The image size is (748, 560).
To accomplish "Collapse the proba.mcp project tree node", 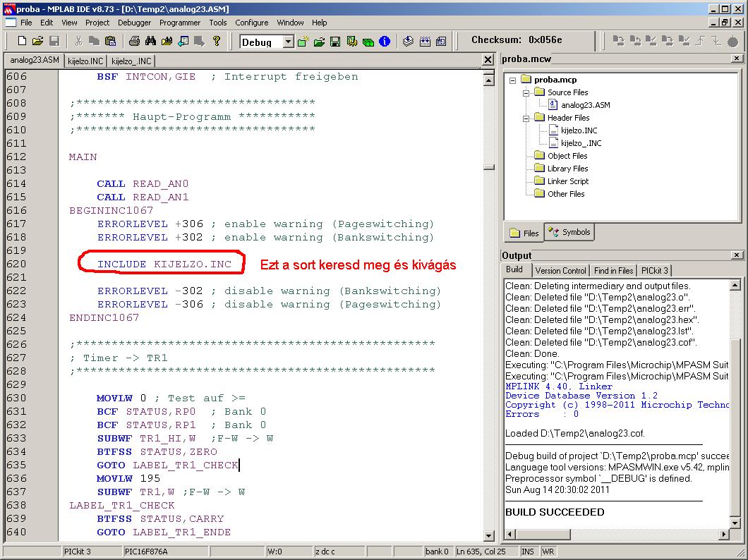I will click(513, 80).
